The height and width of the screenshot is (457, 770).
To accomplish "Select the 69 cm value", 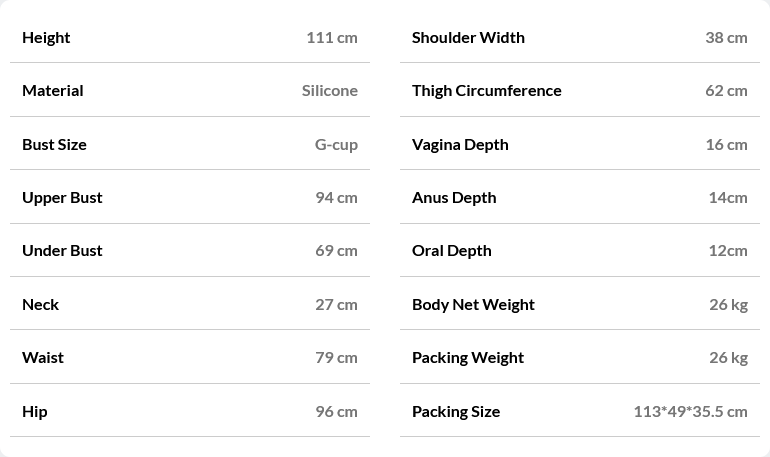I will 336,250.
